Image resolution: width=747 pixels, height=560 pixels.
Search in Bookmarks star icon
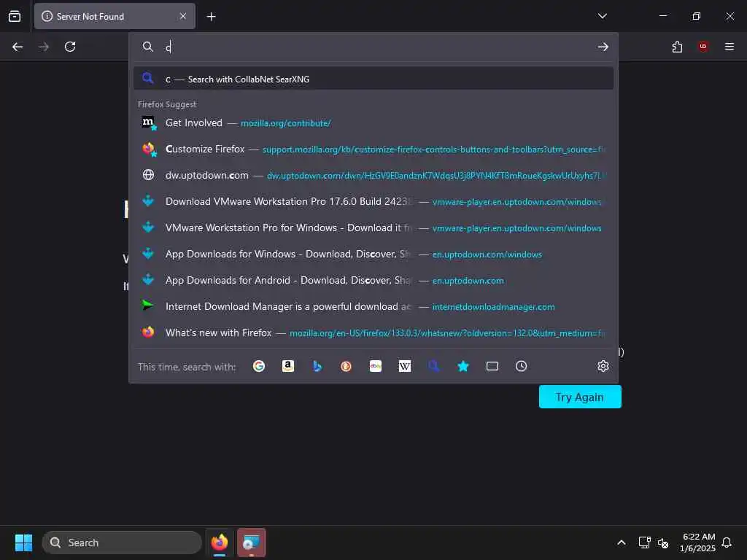point(463,366)
